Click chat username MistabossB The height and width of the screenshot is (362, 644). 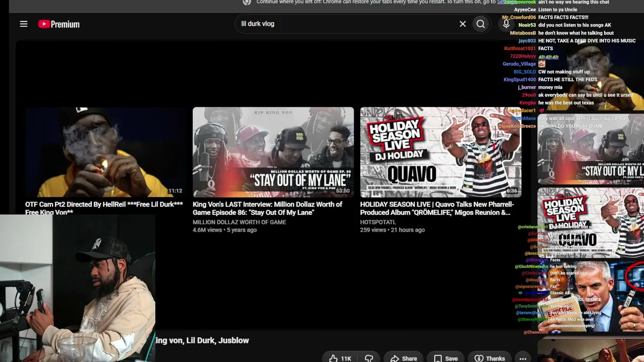523,33
